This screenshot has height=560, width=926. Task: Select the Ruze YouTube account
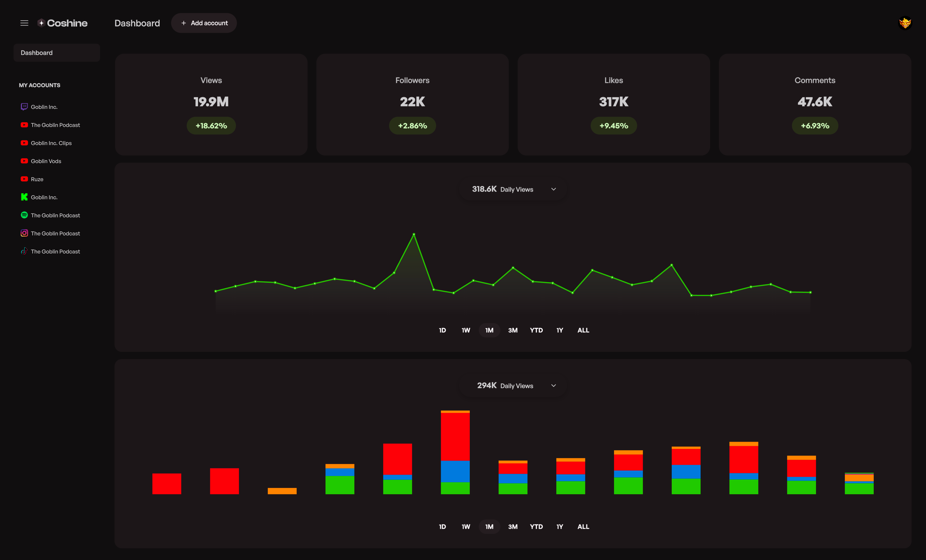(36, 179)
